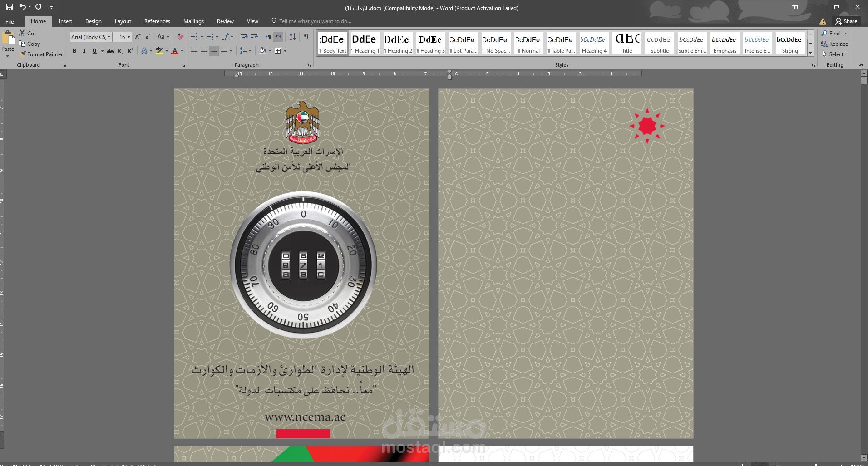
Task: Increase font size with Grow Font
Action: (x=138, y=37)
